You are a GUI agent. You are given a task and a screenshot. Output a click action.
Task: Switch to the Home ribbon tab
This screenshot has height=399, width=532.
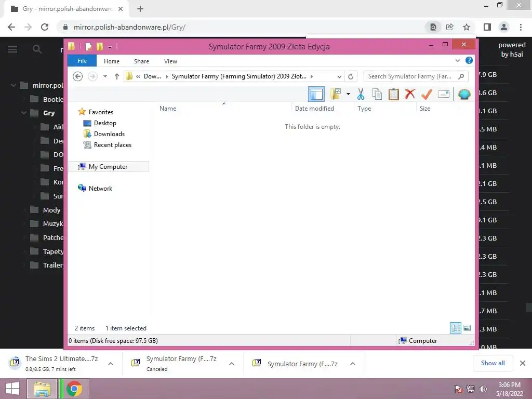(112, 61)
